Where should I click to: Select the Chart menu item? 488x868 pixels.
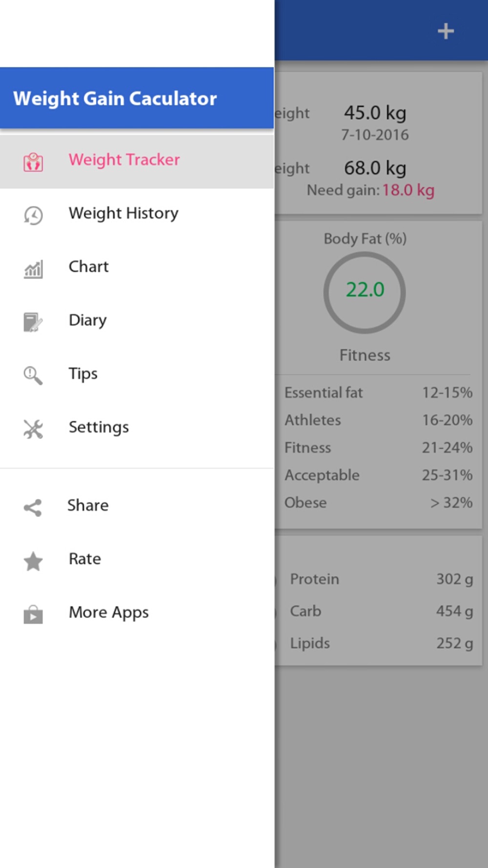tap(88, 267)
